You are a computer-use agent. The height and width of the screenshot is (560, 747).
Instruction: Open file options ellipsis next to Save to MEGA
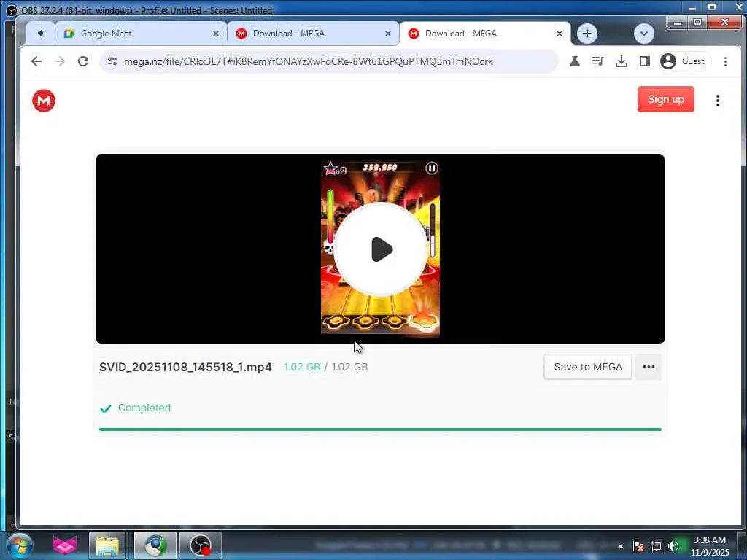(649, 367)
